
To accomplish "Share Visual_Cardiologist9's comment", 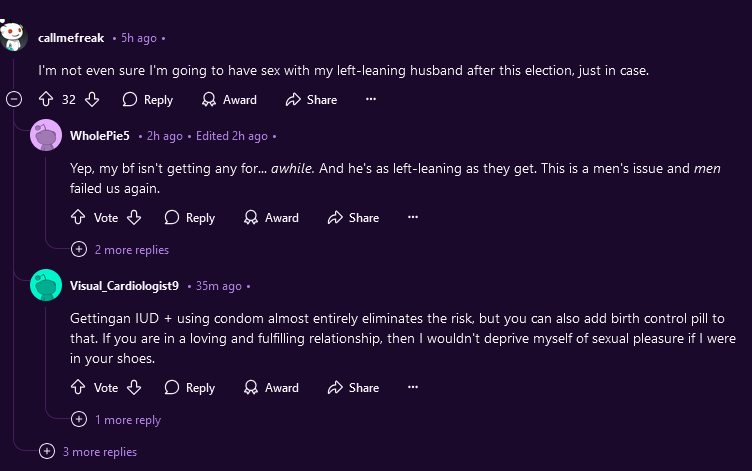I will pyautogui.click(x=353, y=387).
